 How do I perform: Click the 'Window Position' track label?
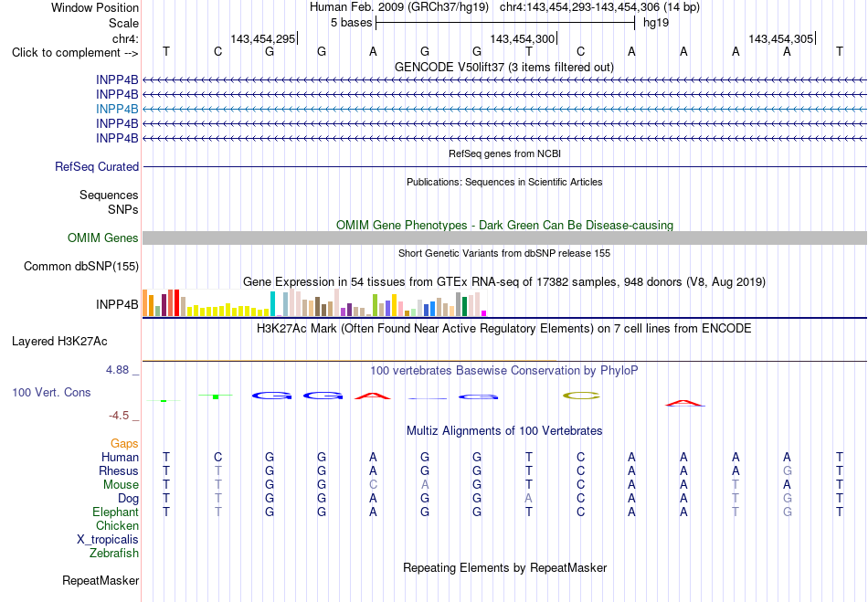point(95,7)
